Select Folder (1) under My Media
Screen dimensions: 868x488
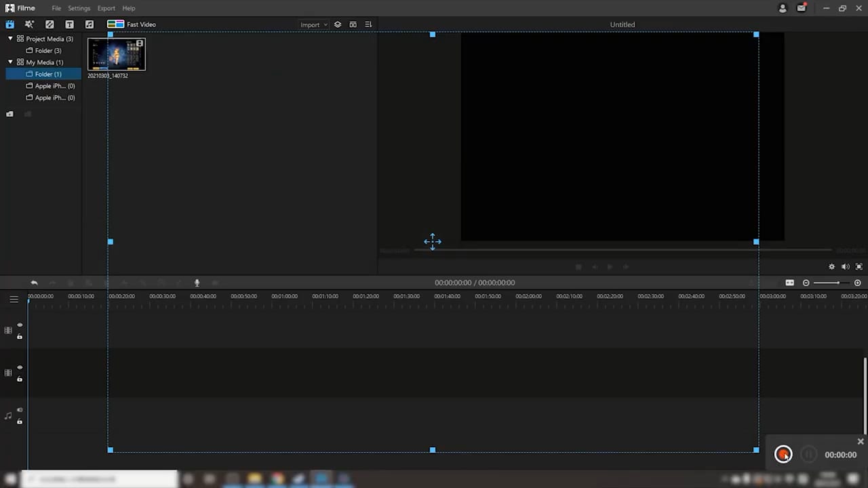(43, 74)
